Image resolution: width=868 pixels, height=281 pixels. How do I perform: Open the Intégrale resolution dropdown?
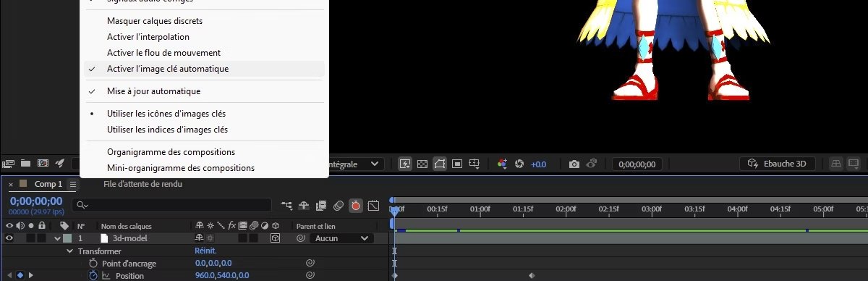[x=356, y=164]
